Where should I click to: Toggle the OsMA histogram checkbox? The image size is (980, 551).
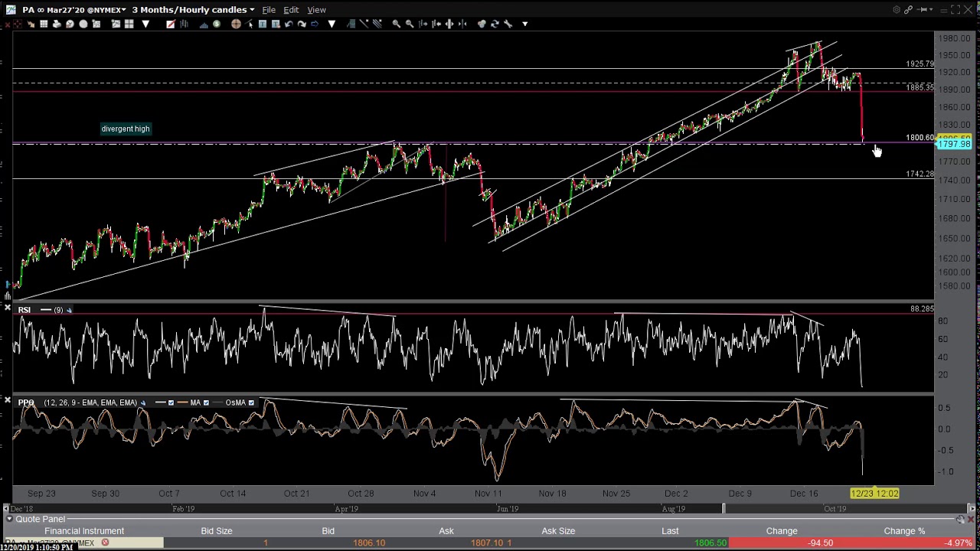pyautogui.click(x=250, y=403)
